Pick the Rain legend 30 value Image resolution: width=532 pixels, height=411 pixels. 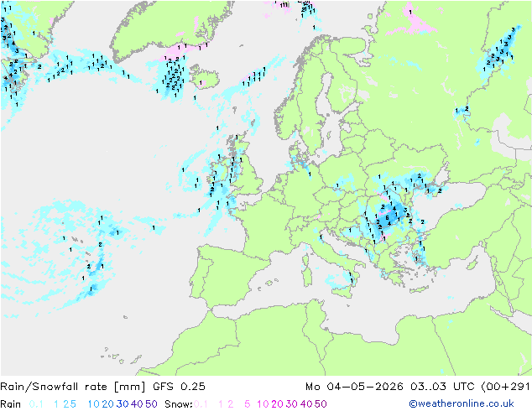pyautogui.click(x=123, y=404)
